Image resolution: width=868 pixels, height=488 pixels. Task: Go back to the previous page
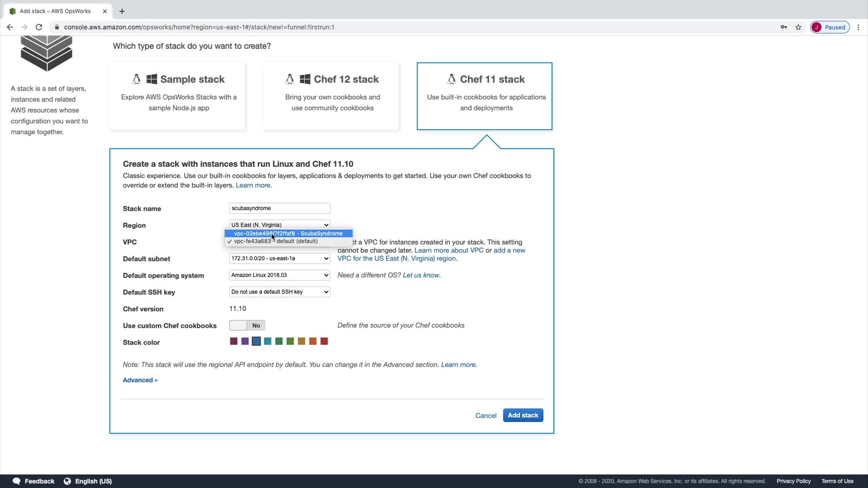[x=10, y=27]
